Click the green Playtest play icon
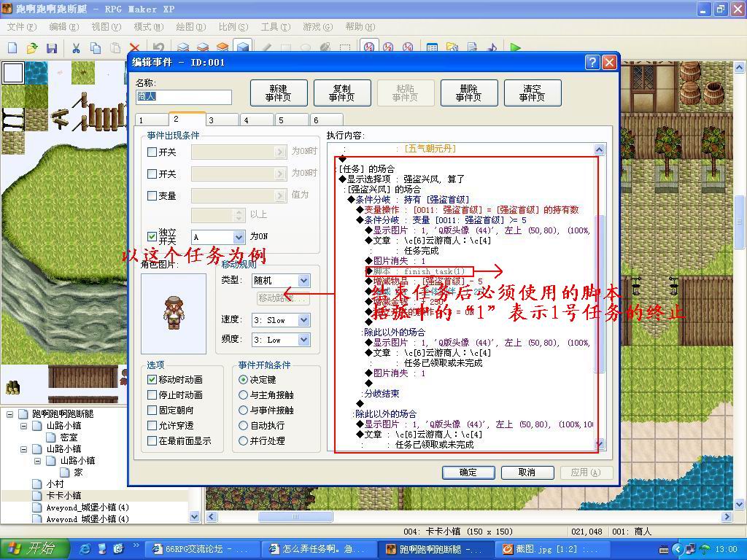747x560 pixels. click(x=515, y=47)
